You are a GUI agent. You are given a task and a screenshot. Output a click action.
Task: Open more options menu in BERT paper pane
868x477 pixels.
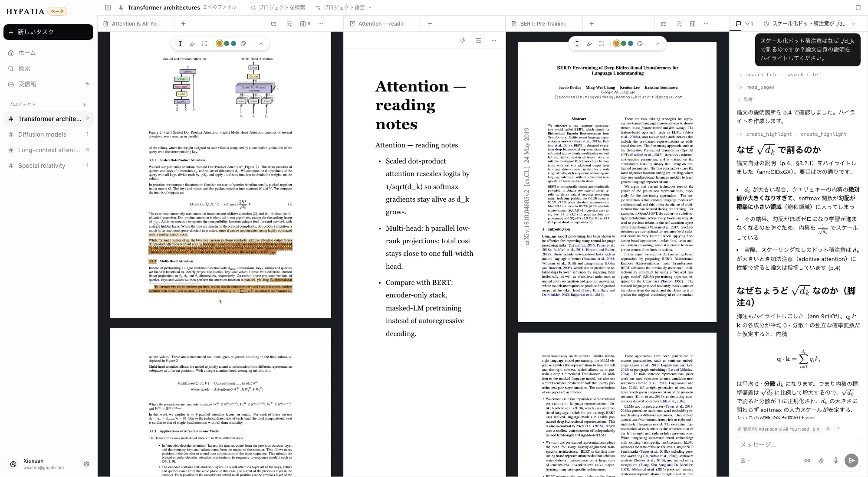706,24
